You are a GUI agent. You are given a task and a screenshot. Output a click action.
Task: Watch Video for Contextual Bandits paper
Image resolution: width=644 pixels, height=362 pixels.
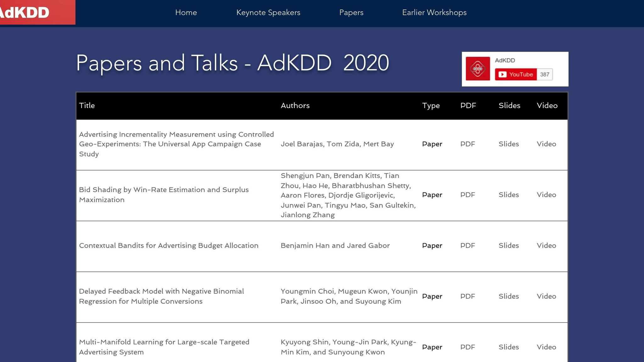click(547, 245)
